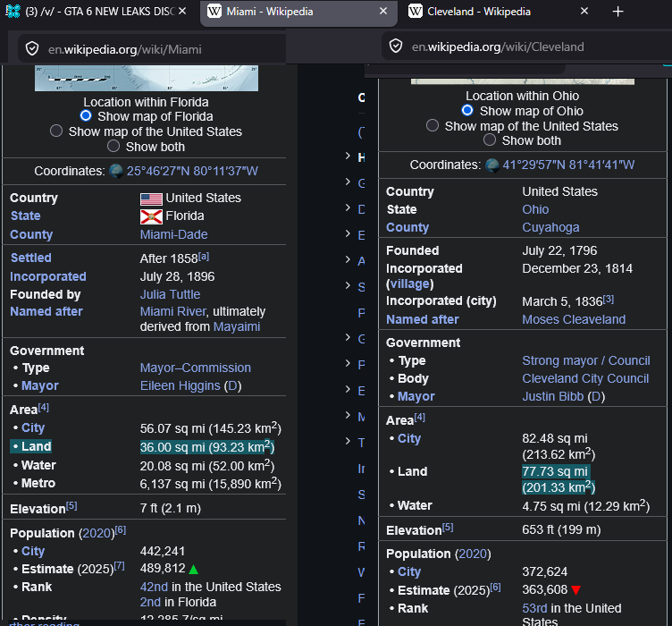Open footnote [a] after 'After 1858'
Image resolution: width=672 pixels, height=626 pixels.
(204, 257)
